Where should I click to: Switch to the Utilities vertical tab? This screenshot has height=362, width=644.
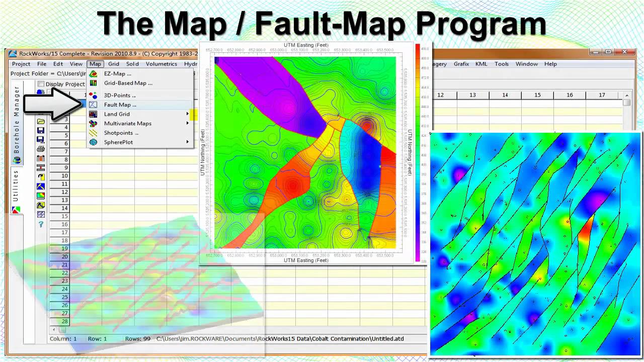[17, 190]
